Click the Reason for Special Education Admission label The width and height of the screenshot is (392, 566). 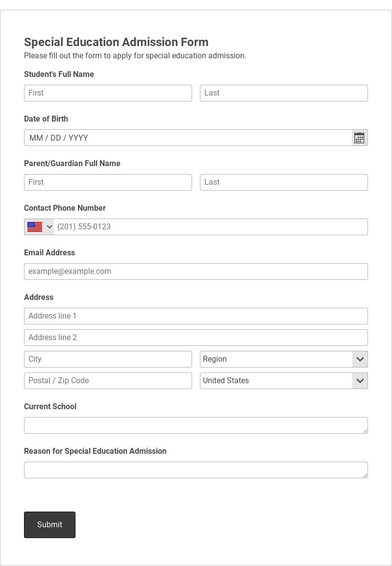(95, 451)
